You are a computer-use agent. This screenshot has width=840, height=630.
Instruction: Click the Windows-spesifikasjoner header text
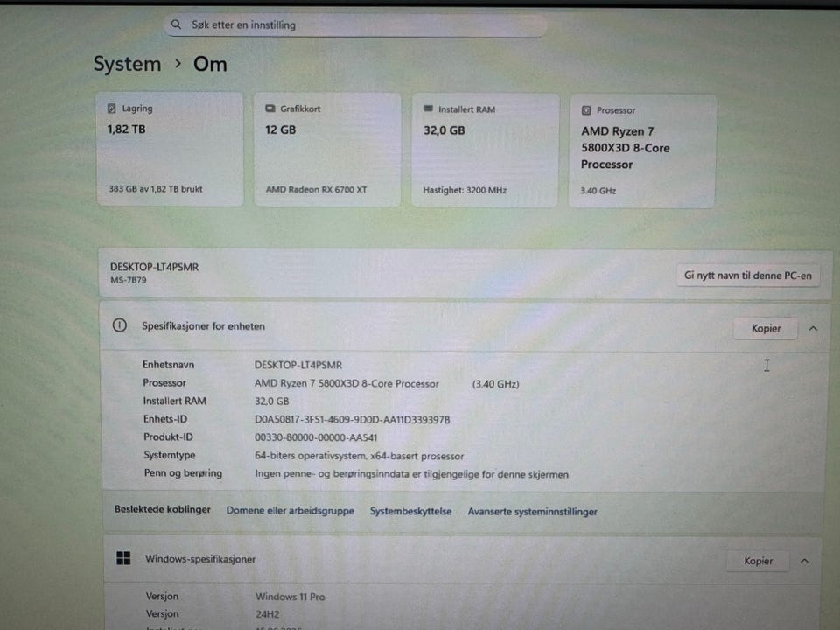[199, 559]
